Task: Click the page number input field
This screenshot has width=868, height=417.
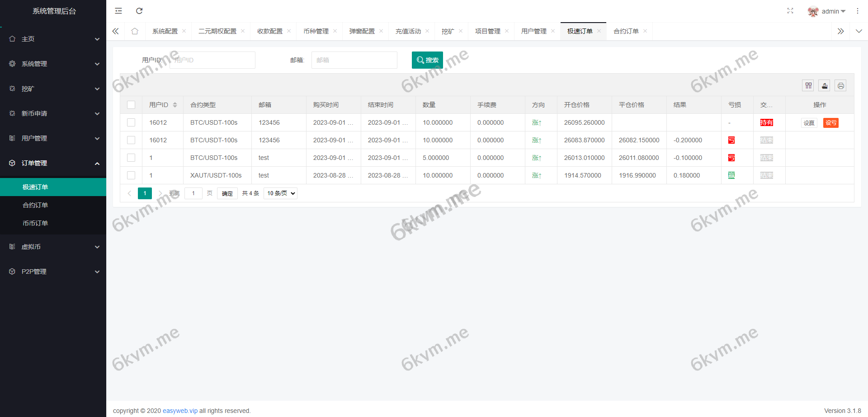Action: [193, 193]
